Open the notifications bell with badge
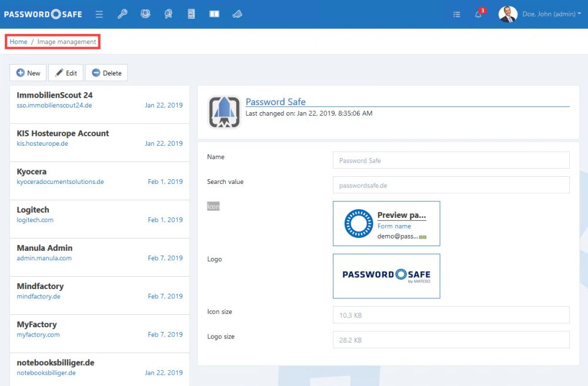Viewport: 588px width, 386px height. coord(480,13)
